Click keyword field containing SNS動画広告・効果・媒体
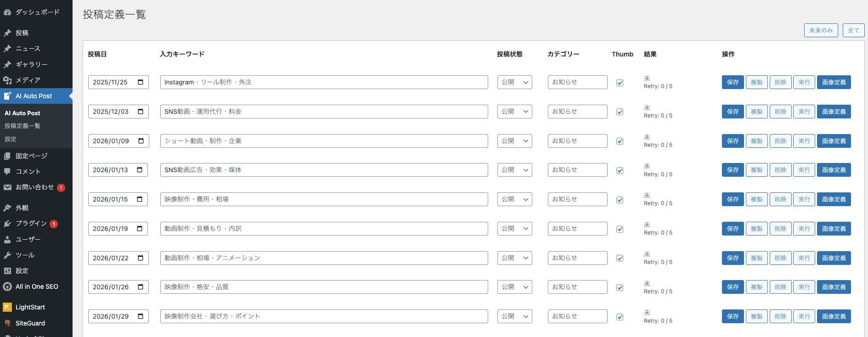The width and height of the screenshot is (868, 337). (x=324, y=170)
